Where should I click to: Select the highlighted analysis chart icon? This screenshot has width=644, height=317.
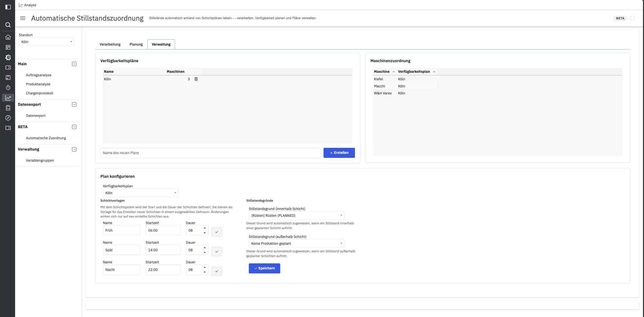[8, 98]
